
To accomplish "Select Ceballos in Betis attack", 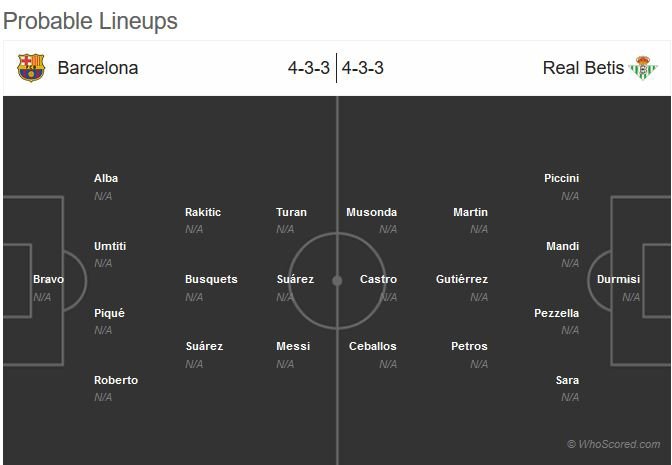I will pos(372,347).
